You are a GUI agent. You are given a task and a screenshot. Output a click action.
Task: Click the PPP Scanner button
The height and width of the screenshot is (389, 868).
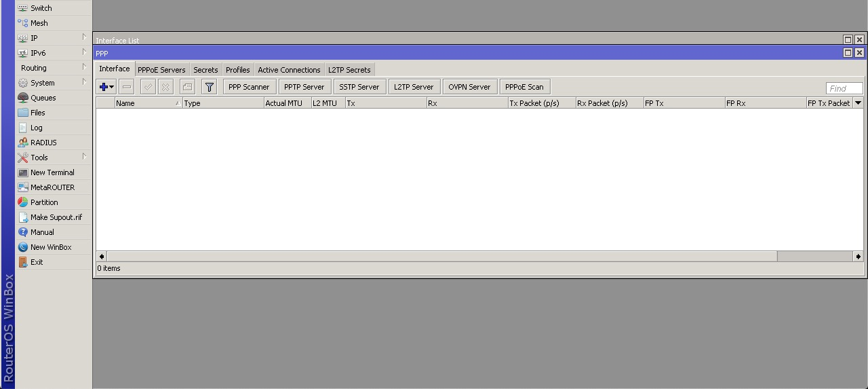click(x=249, y=87)
